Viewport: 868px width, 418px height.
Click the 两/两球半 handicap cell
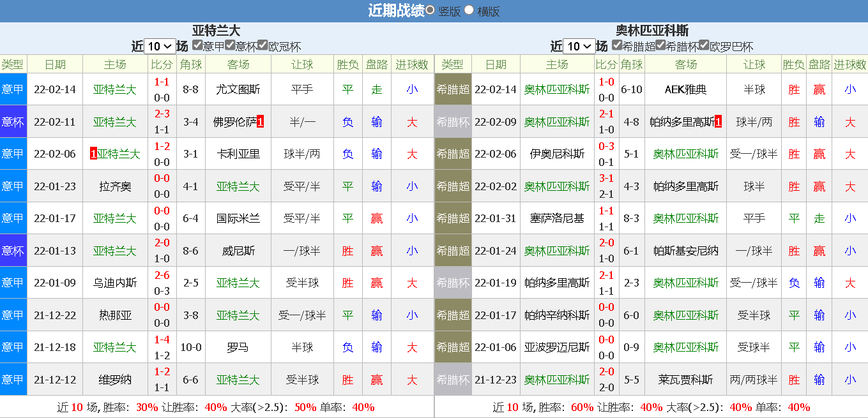[754, 380]
